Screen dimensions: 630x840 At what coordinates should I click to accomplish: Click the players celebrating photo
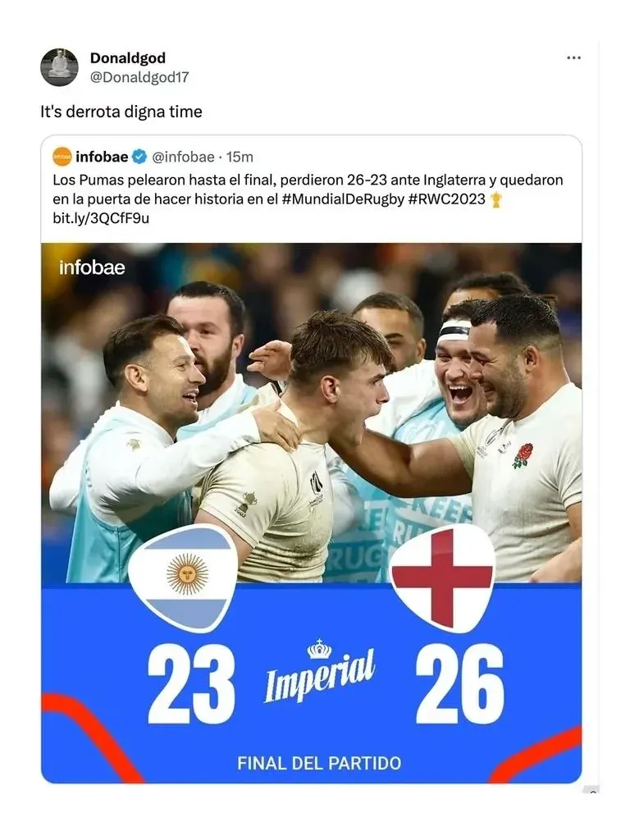312,394
